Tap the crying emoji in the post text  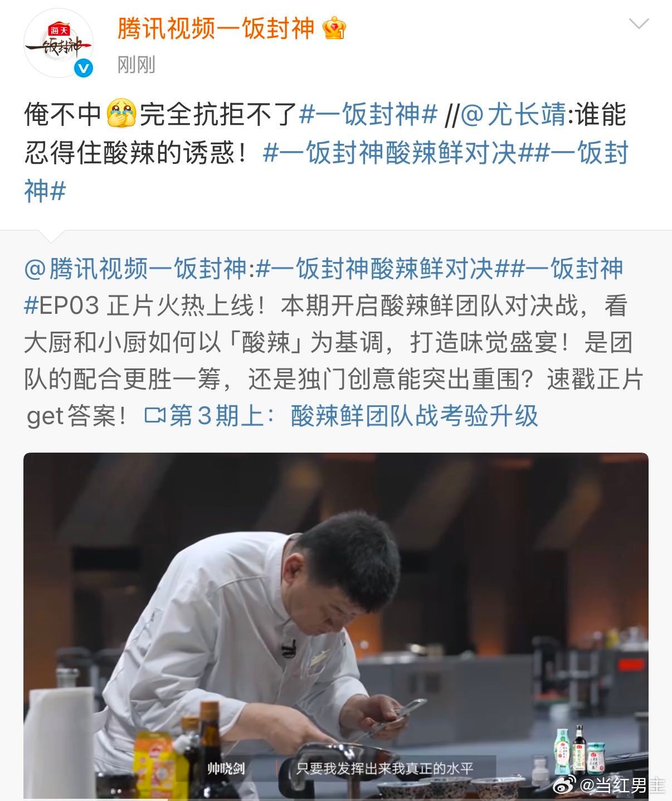click(122, 114)
